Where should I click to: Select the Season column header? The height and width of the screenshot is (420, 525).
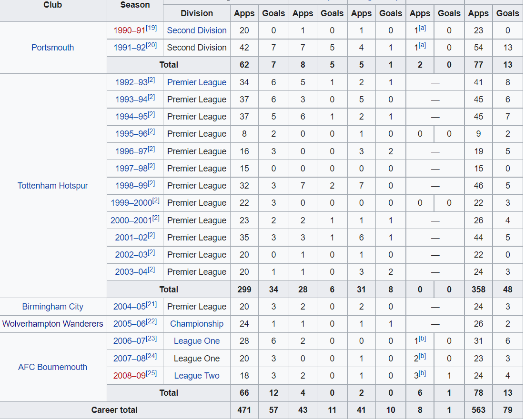click(135, 5)
